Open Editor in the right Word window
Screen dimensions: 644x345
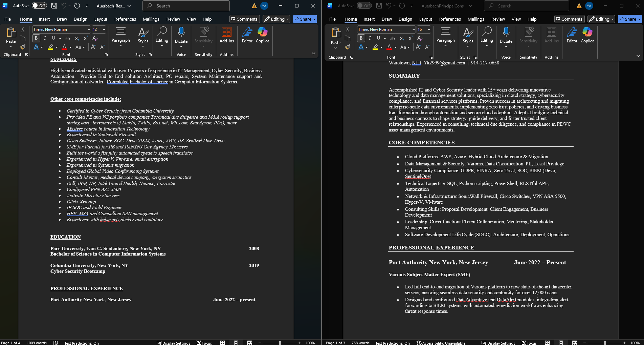click(x=572, y=35)
